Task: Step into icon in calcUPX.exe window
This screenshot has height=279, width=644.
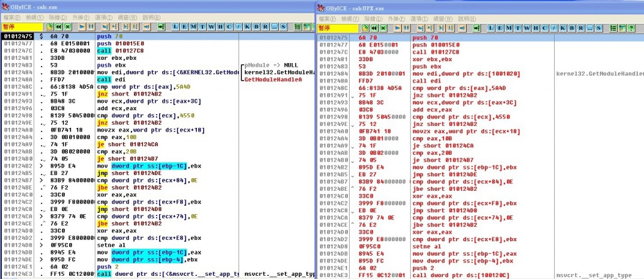Action: (421, 28)
